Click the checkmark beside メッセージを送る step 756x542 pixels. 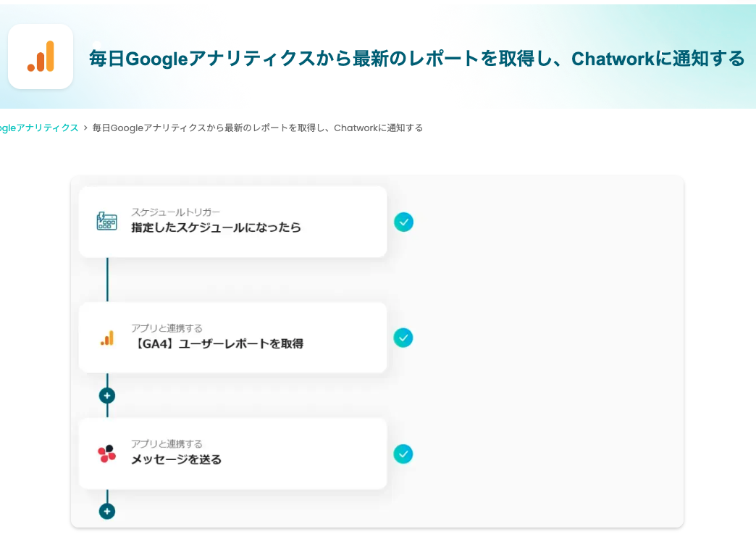point(403,454)
